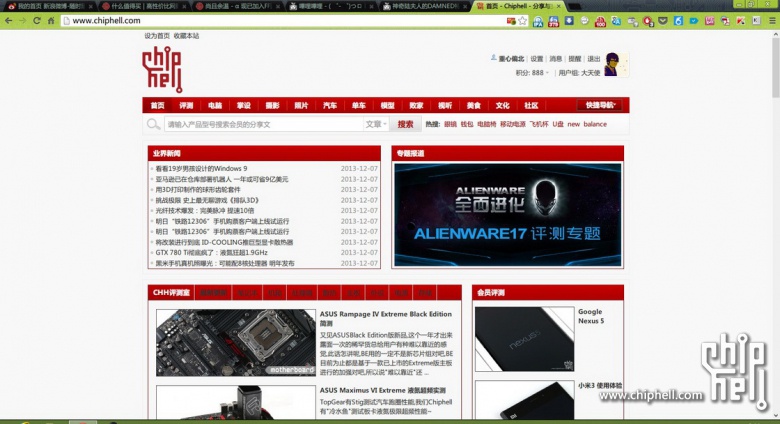Switch to the Weibo 我的首页 browser tab
The width and height of the screenshot is (780, 424).
pyautogui.click(x=50, y=6)
